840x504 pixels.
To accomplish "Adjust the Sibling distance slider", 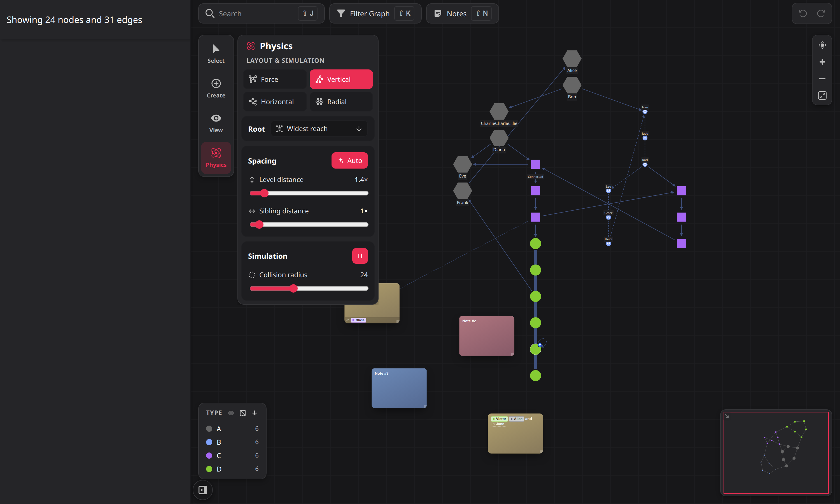I will (309, 225).
